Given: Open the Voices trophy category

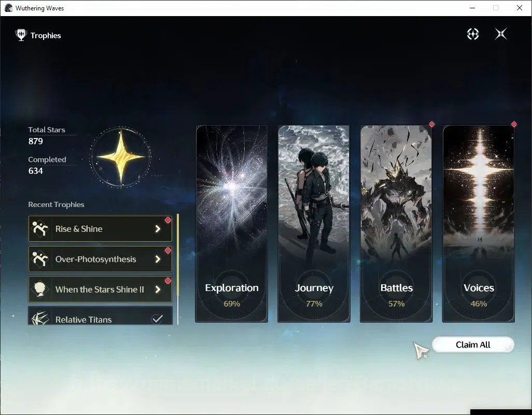Looking at the screenshot, I should tap(479, 224).
